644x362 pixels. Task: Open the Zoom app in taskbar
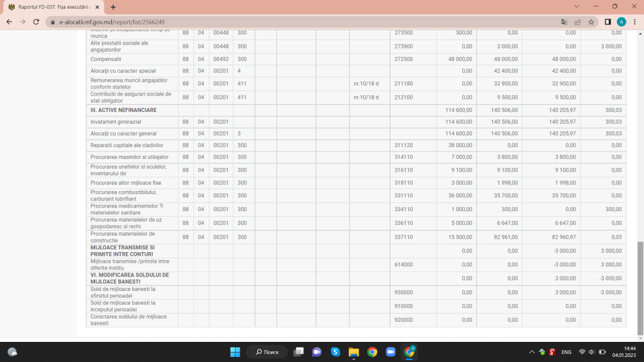(x=391, y=352)
